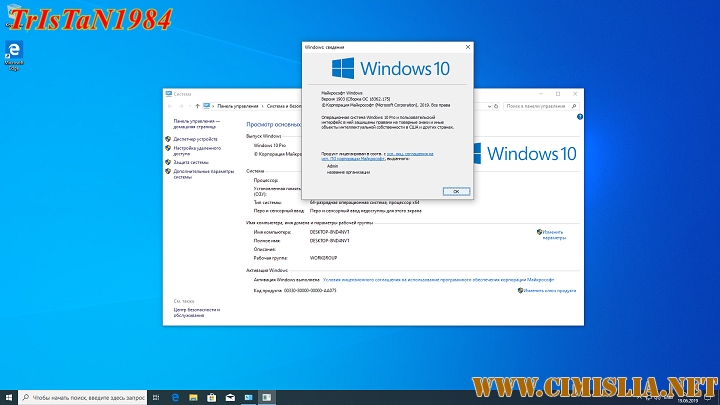Open the Microsoft Edge desktop shortcut
Viewport: 720px width, 405px height.
tap(14, 56)
